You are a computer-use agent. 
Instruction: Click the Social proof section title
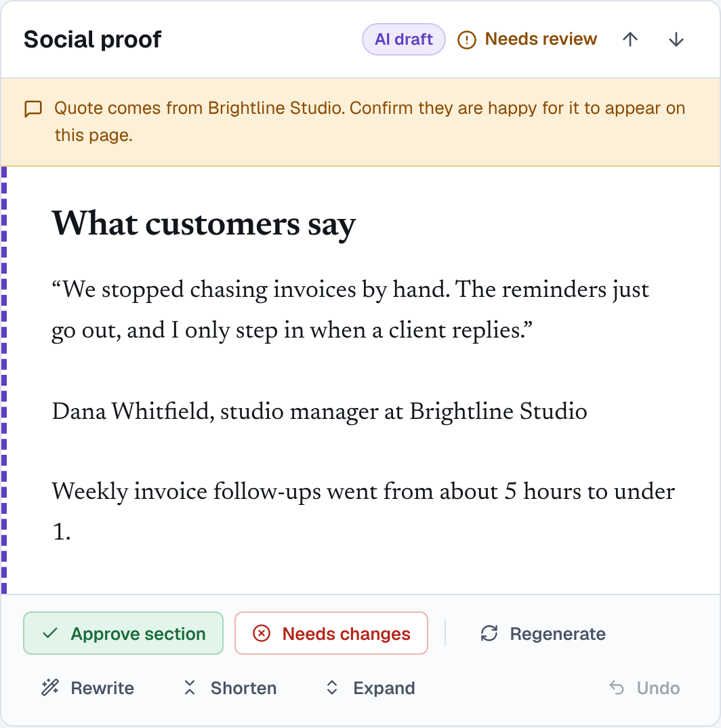92,39
